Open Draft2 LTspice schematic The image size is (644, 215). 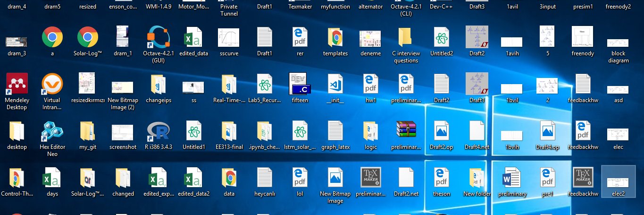[x=477, y=38]
